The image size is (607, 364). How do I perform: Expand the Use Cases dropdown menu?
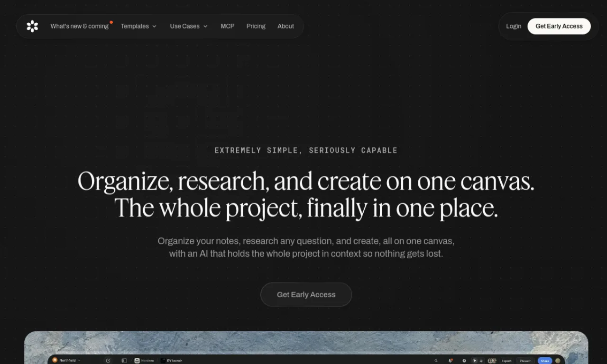[189, 26]
